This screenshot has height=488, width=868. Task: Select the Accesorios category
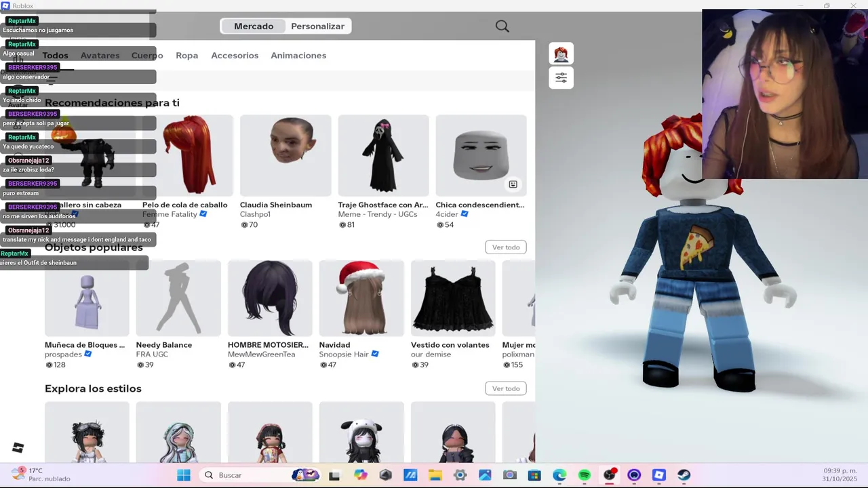235,56
